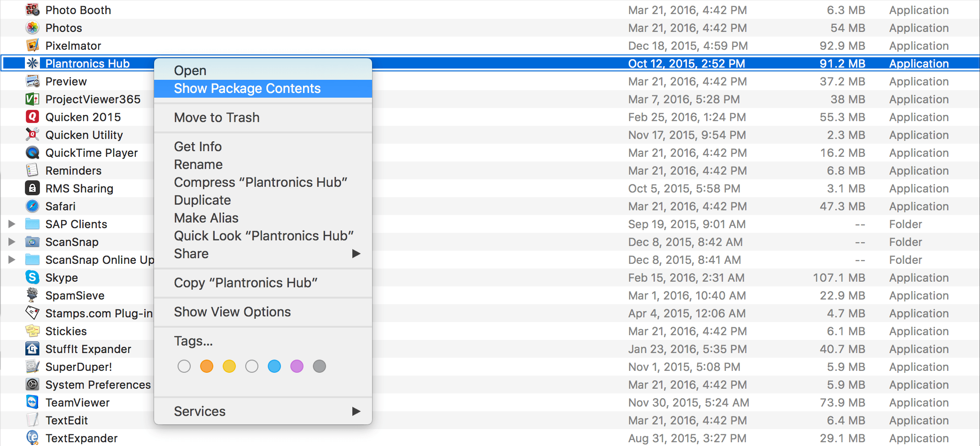Click the Aug 31, 2015, 3:27 PM date
980x446 pixels.
687,438
